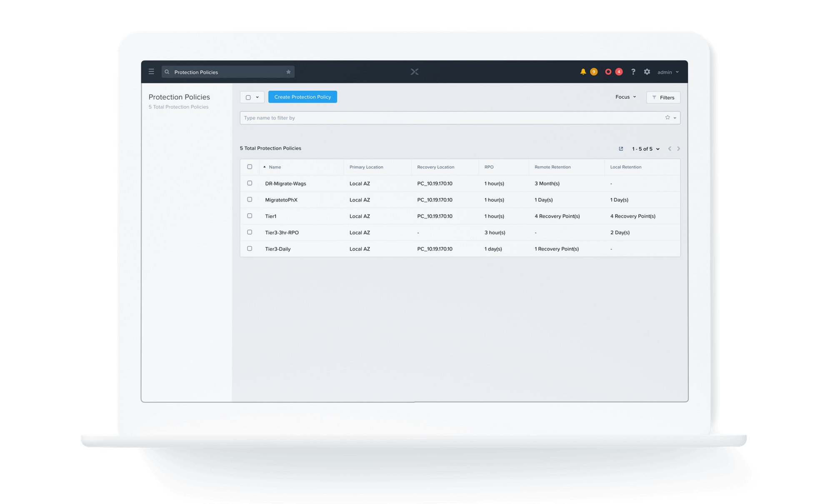Save filter using star icon

(x=667, y=117)
